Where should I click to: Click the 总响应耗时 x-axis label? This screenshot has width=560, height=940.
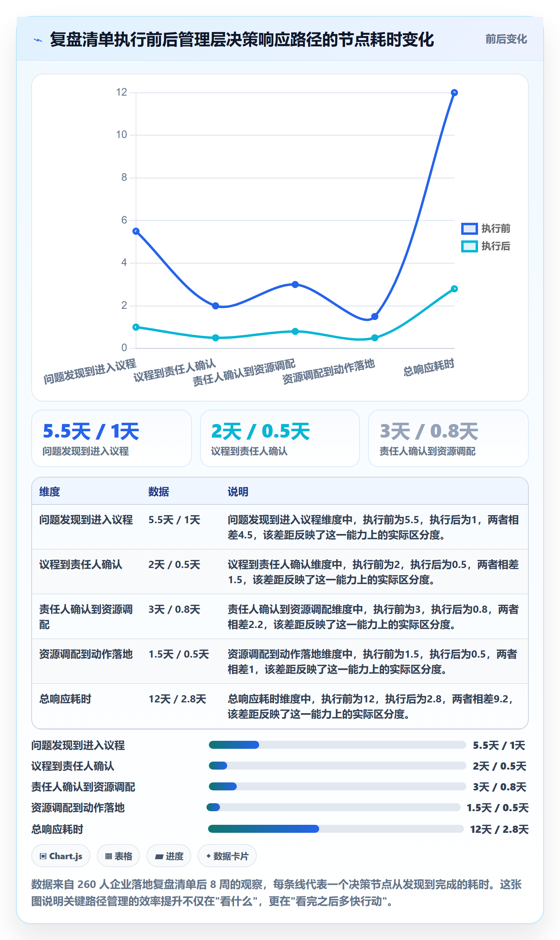(x=429, y=368)
